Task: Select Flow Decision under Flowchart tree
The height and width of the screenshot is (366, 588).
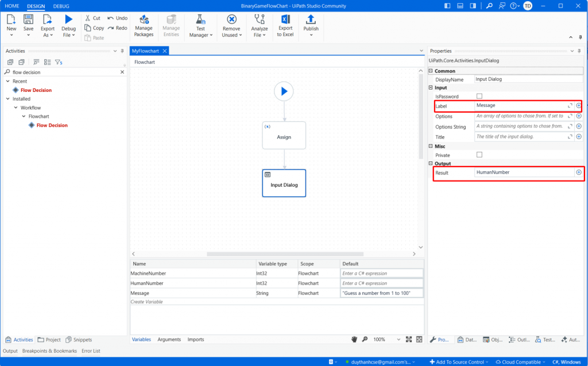Action: coord(52,125)
